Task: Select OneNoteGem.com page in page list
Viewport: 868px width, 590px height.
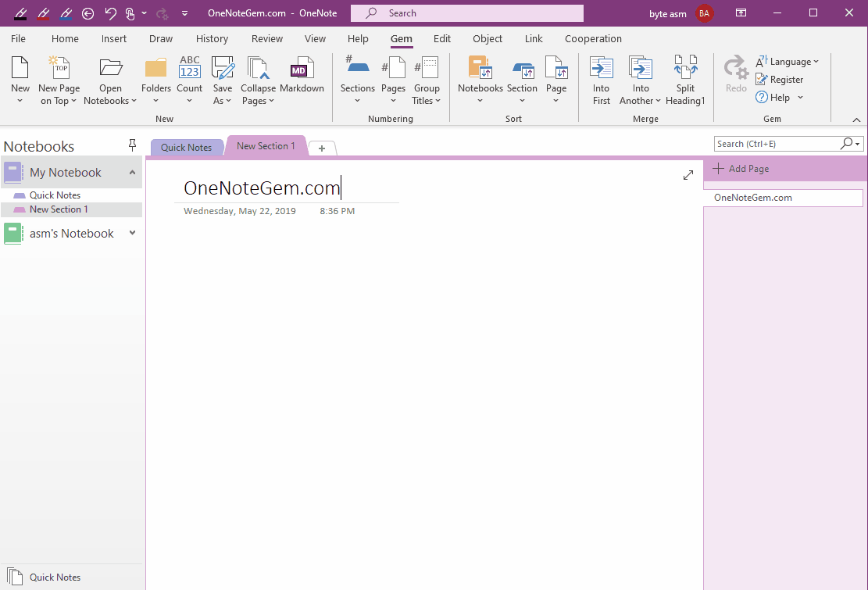Action: point(783,198)
